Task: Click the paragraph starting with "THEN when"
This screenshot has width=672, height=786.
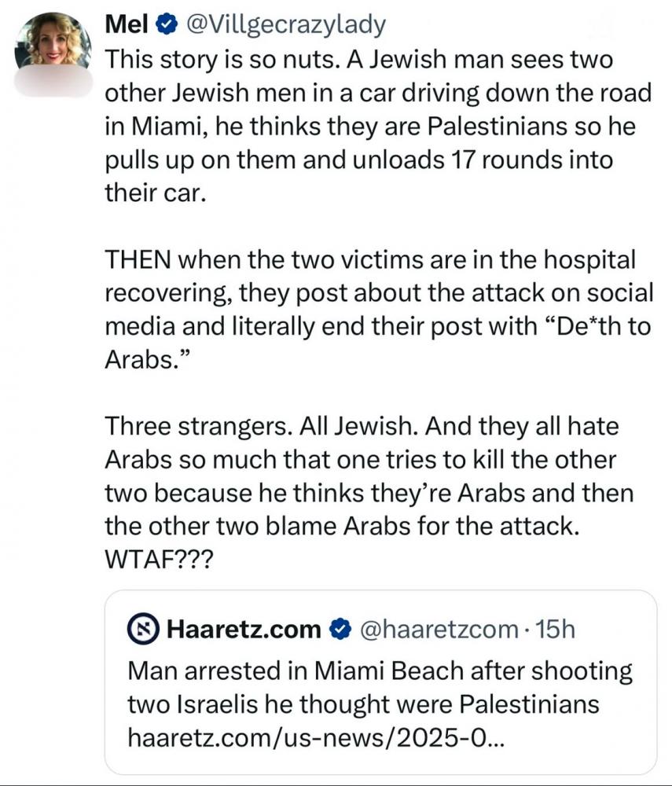Action: (379, 309)
